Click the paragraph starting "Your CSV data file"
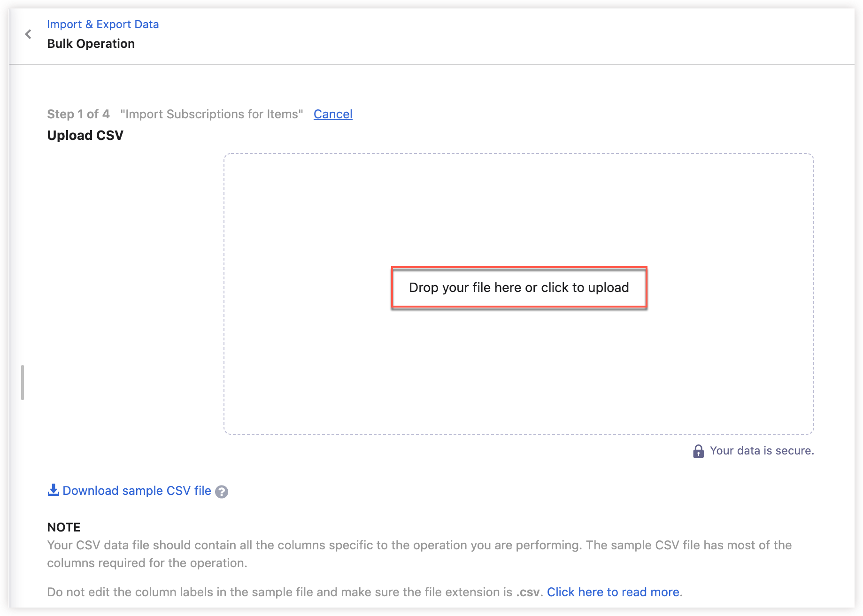Screen dimensions: 863x616 pyautogui.click(x=419, y=554)
